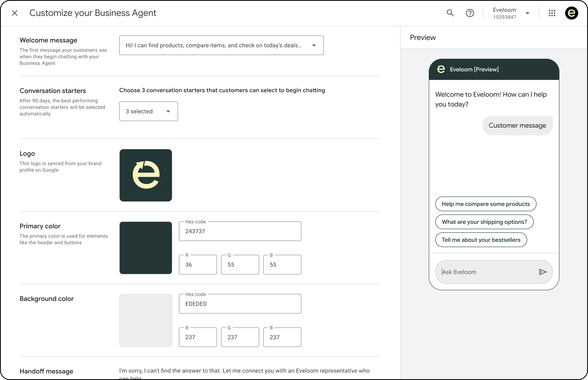Viewport: 588px width, 380px height.
Task: Open the Eveloom account switcher dropdown
Action: pos(528,13)
